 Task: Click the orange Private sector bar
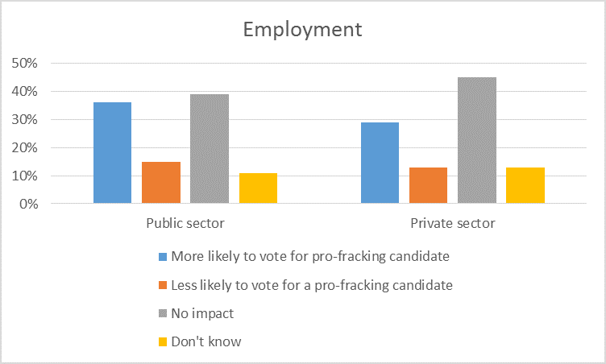[428, 185]
